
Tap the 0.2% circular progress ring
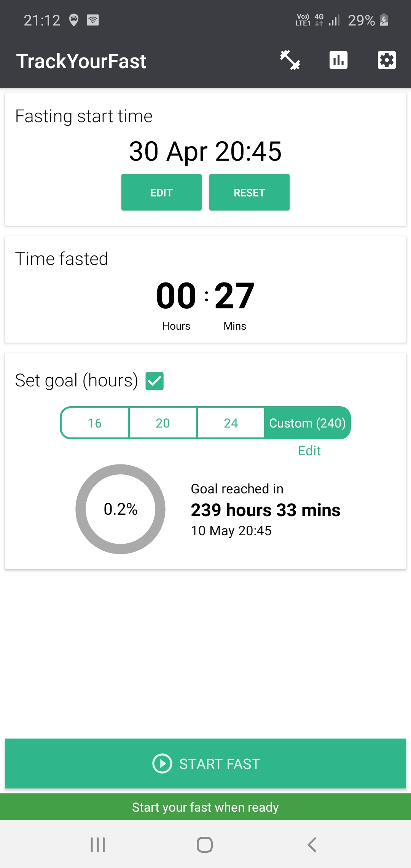pyautogui.click(x=120, y=509)
